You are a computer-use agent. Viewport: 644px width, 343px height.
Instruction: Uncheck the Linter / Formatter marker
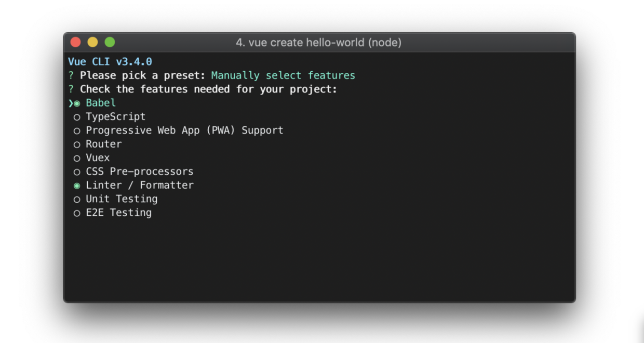click(x=77, y=186)
